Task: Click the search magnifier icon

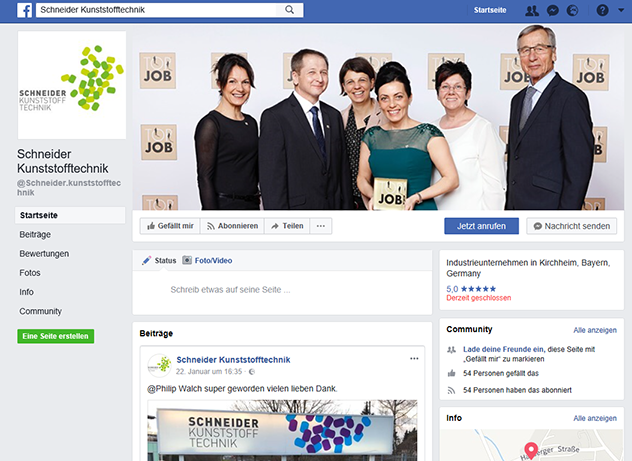Action: point(290,10)
